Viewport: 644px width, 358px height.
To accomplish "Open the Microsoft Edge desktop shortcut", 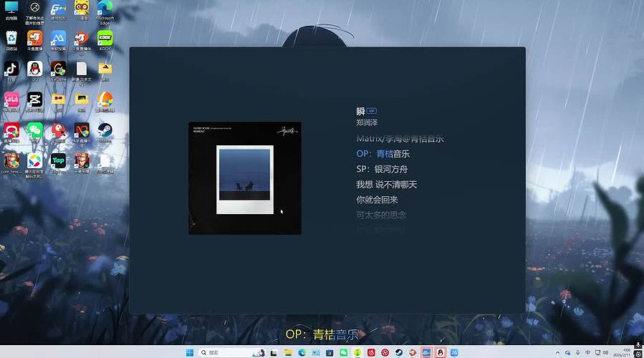I will pos(105,12).
